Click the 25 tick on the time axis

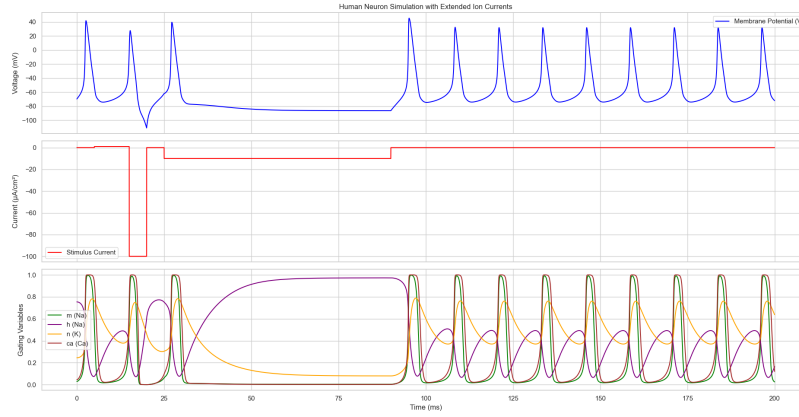tap(164, 399)
